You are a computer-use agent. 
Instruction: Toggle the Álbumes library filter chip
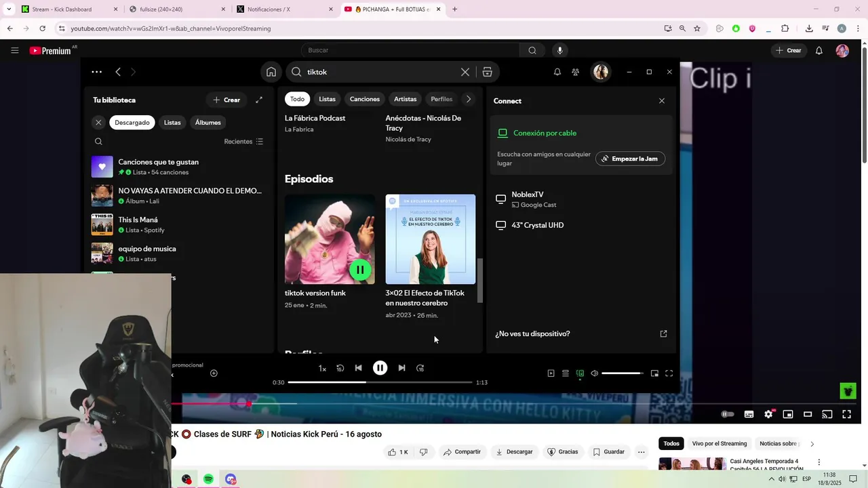point(208,123)
